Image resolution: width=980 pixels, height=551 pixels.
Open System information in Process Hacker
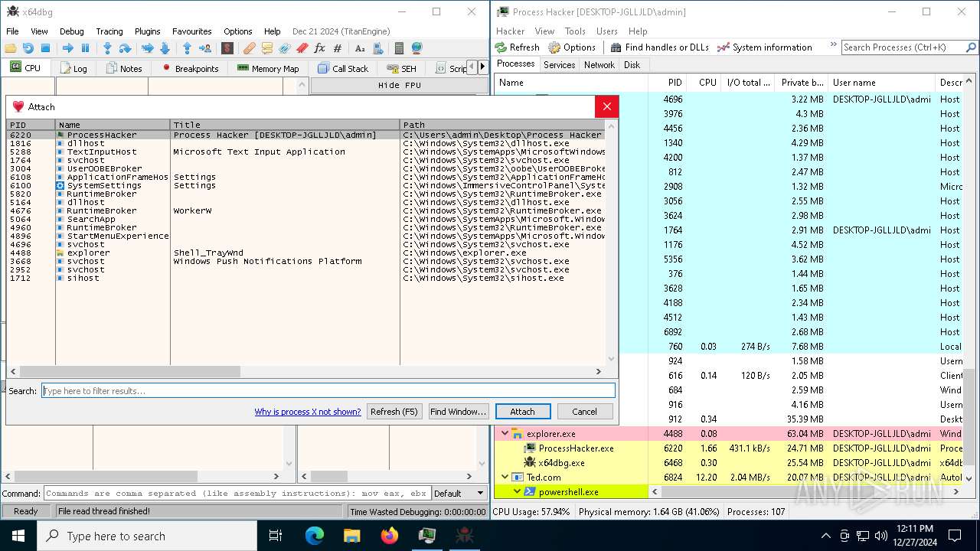pyautogui.click(x=765, y=47)
